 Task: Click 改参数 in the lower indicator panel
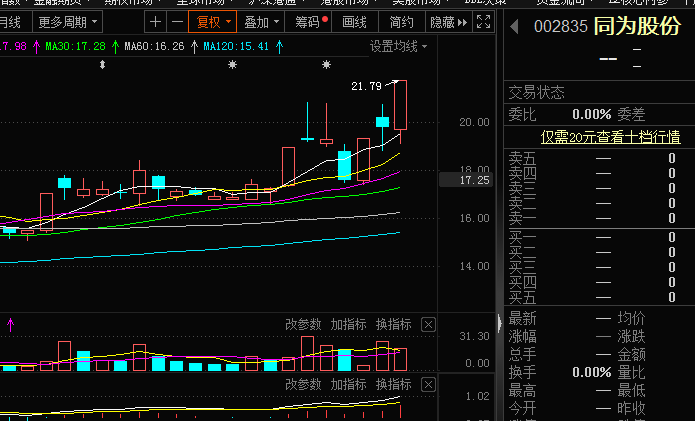point(303,384)
